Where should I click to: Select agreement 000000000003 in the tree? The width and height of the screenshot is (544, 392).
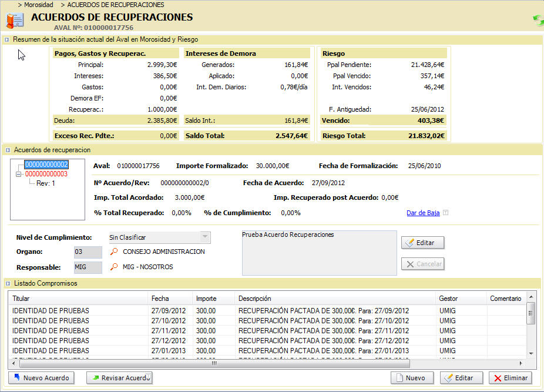(46, 174)
